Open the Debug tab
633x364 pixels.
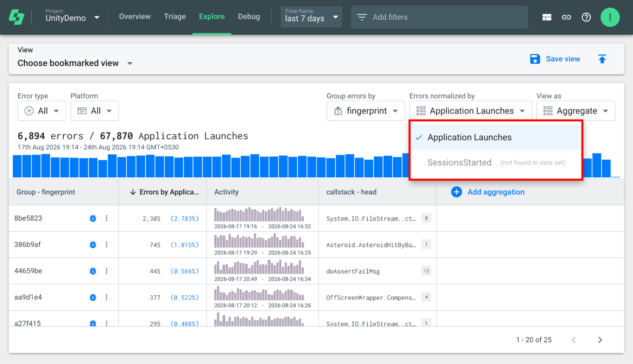[249, 16]
